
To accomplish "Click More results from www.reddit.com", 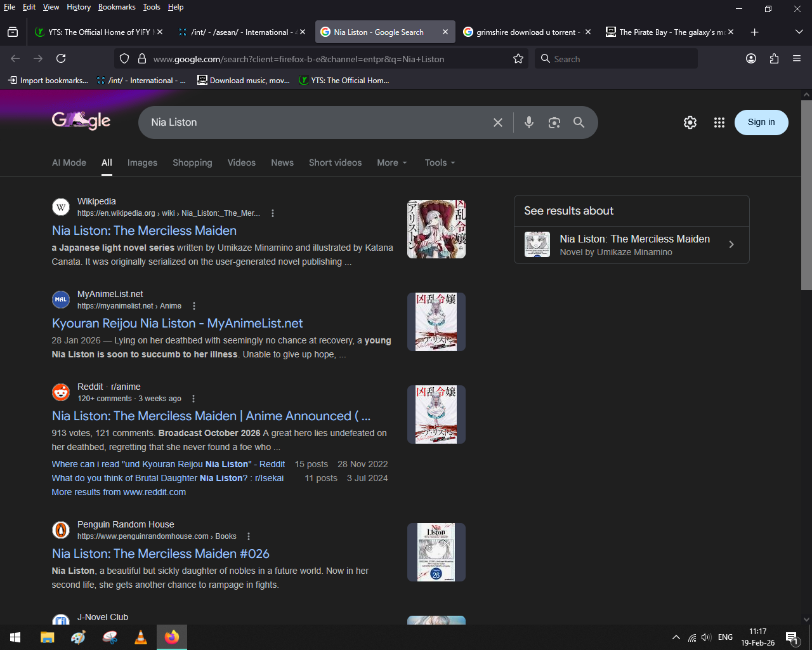I will tap(119, 492).
